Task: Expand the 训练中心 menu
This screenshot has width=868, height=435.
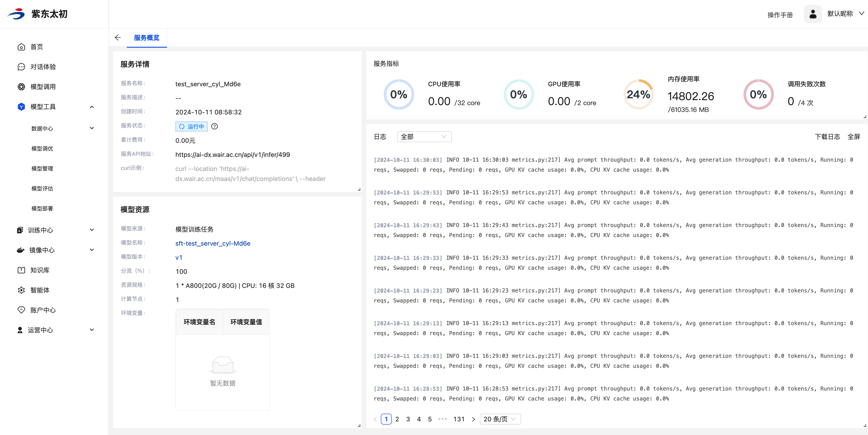Action: (x=92, y=230)
